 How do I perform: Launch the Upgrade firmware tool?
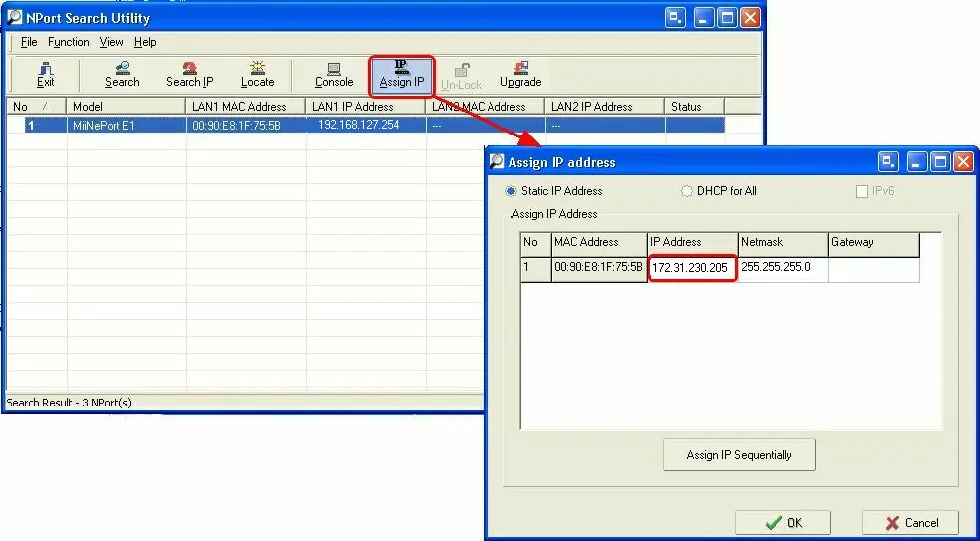pos(520,75)
